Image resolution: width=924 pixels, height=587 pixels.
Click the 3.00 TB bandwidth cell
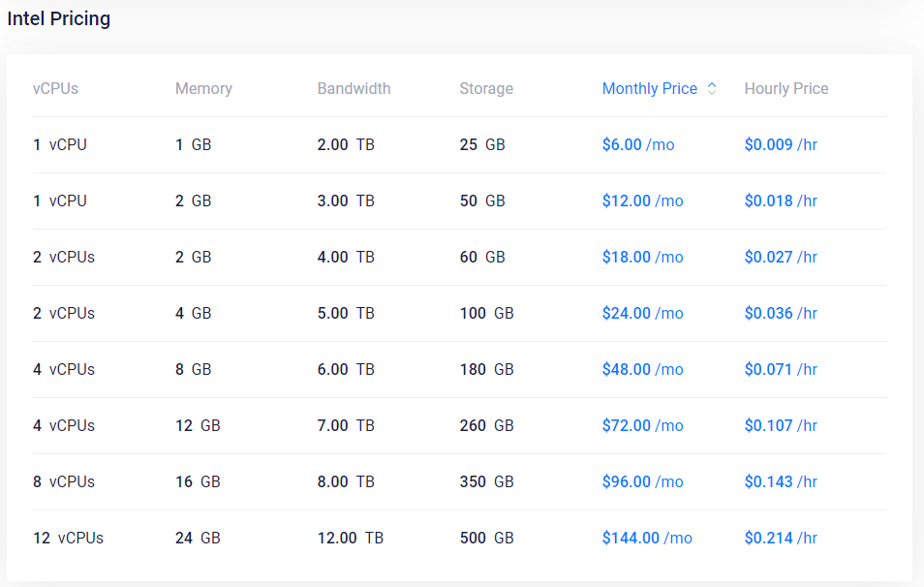coord(346,201)
